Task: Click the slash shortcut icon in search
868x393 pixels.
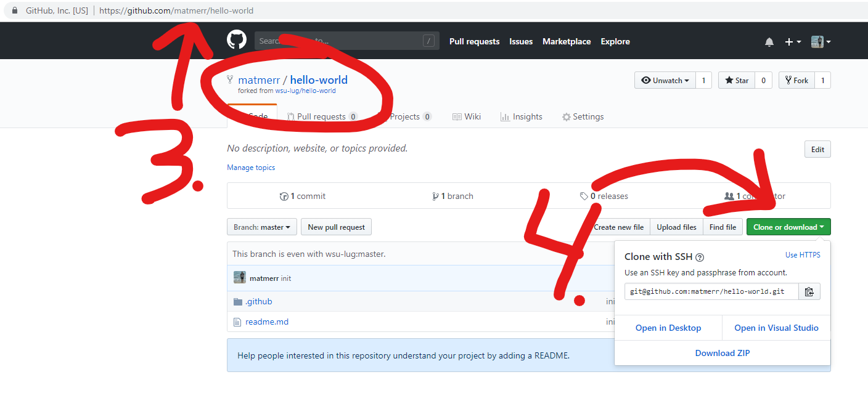Action: 428,41
